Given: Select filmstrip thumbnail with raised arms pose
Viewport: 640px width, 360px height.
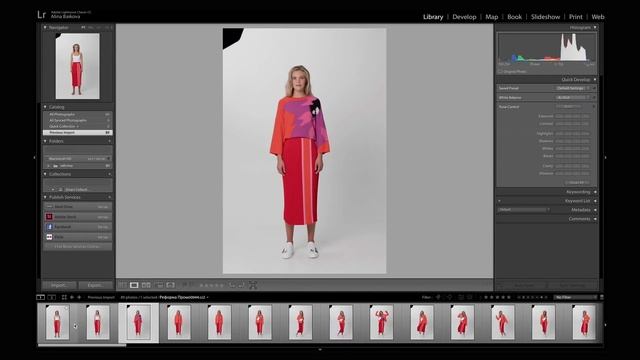Looking at the screenshot, I should tap(381, 322).
